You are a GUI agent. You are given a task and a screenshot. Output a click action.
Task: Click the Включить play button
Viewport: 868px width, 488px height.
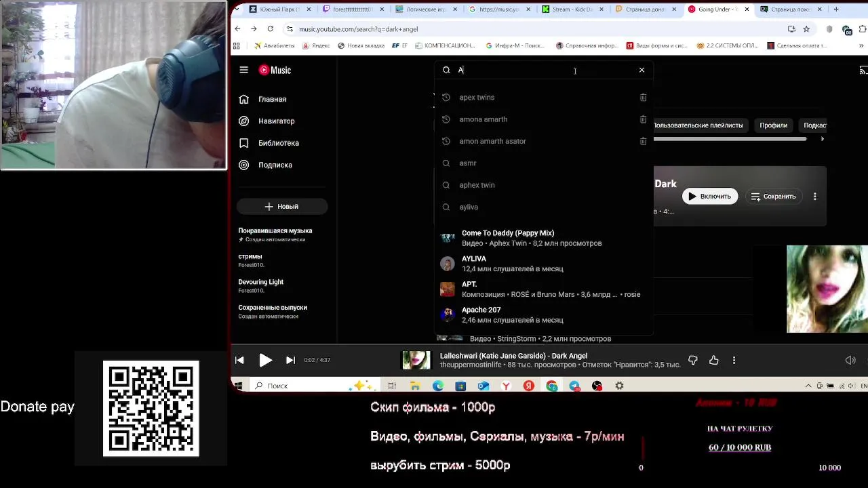coord(710,197)
